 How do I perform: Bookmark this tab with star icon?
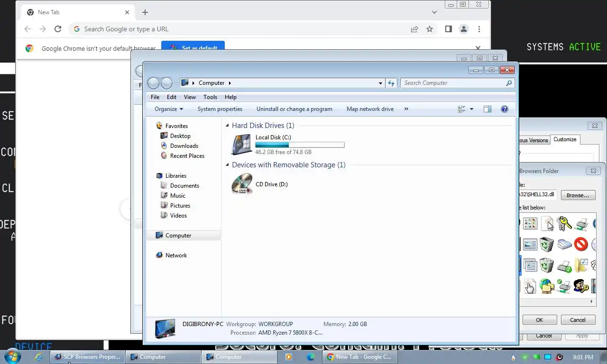coord(430,29)
